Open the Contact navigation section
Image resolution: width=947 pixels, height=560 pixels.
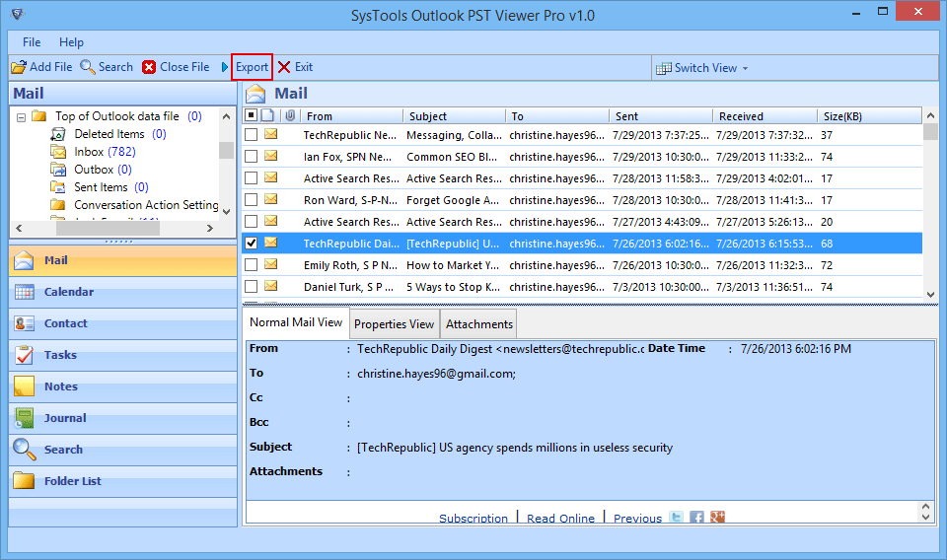[122, 323]
